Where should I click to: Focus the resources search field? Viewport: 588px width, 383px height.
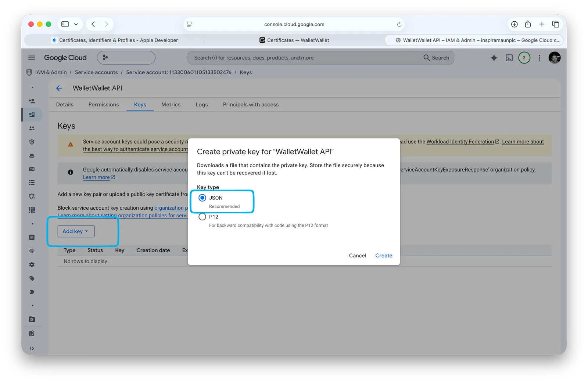coord(305,58)
